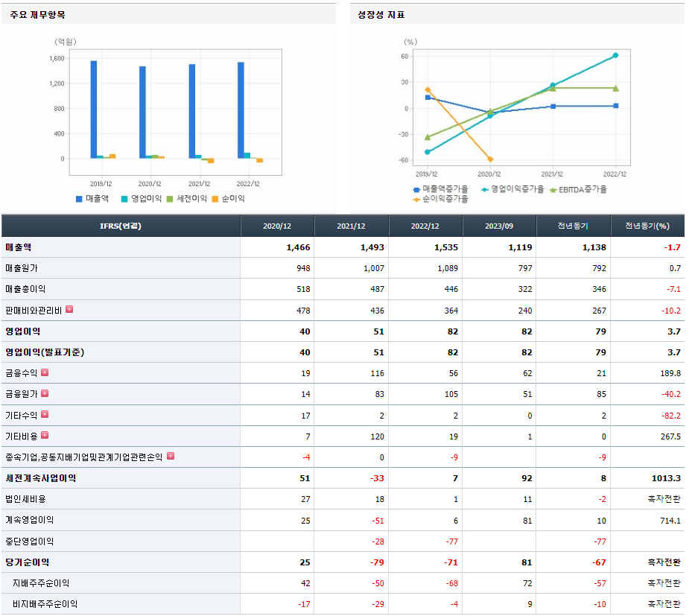Click the 법인세비용 row label
The height and width of the screenshot is (616, 689).
[25, 499]
